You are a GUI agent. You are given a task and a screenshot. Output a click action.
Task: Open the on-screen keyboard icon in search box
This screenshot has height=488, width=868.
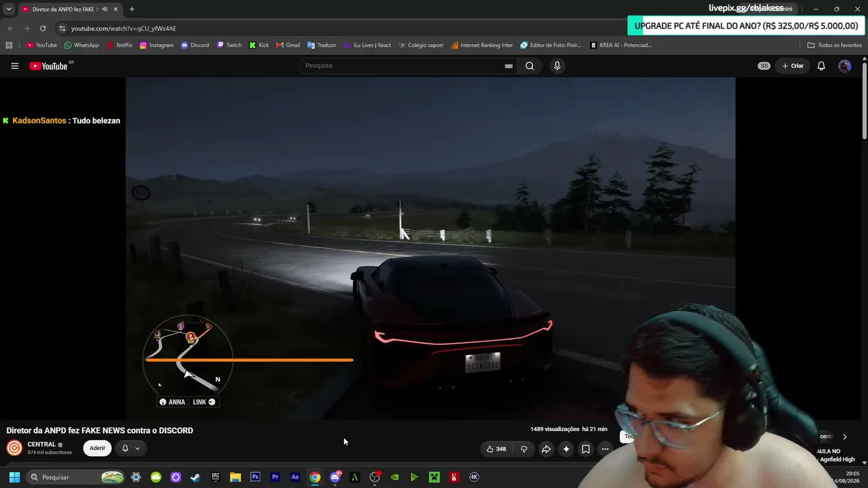click(509, 66)
